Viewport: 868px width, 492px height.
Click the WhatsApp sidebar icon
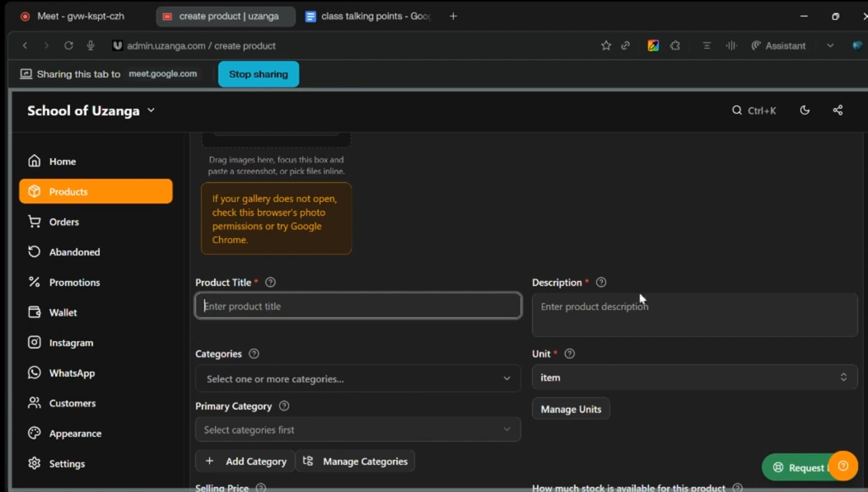tap(35, 373)
